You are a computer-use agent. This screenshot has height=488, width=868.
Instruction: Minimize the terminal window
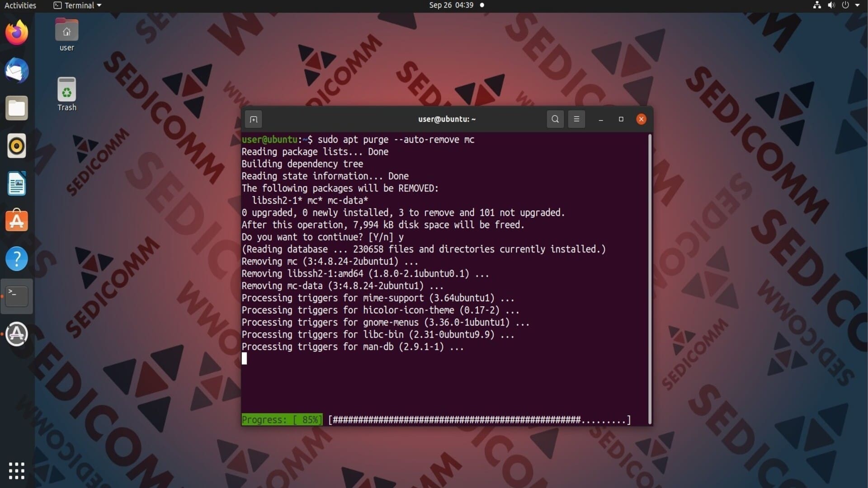pyautogui.click(x=601, y=119)
